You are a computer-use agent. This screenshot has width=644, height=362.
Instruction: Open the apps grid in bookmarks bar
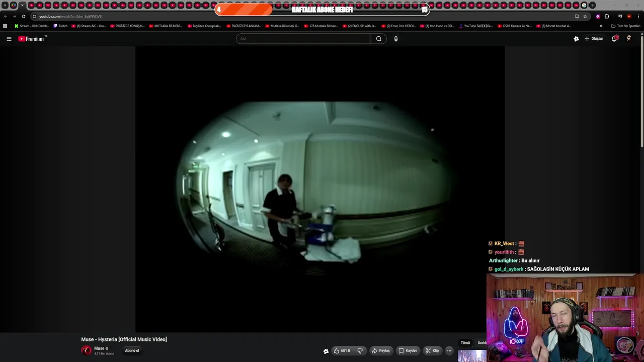5,26
